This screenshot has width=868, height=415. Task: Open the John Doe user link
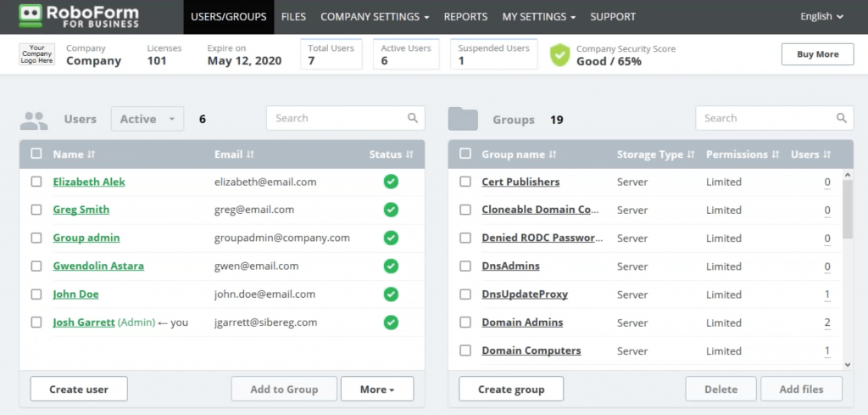(x=75, y=294)
